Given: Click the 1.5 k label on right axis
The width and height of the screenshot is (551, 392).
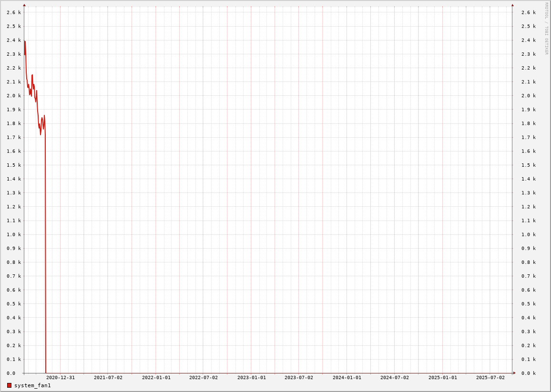Looking at the screenshot, I should click(x=528, y=165).
